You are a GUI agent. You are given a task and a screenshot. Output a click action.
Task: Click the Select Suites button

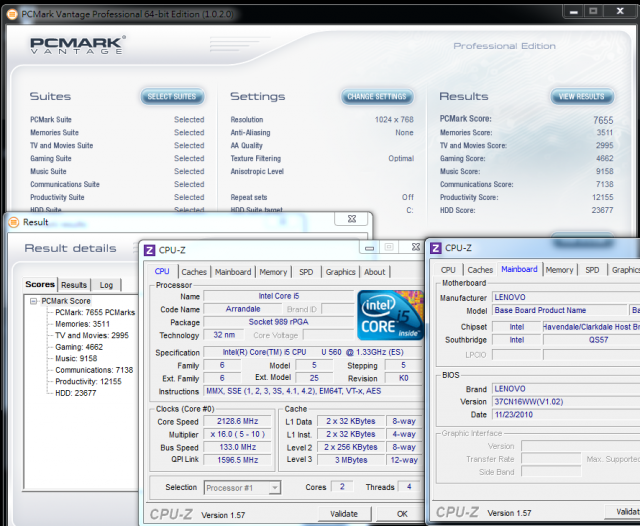[172, 97]
